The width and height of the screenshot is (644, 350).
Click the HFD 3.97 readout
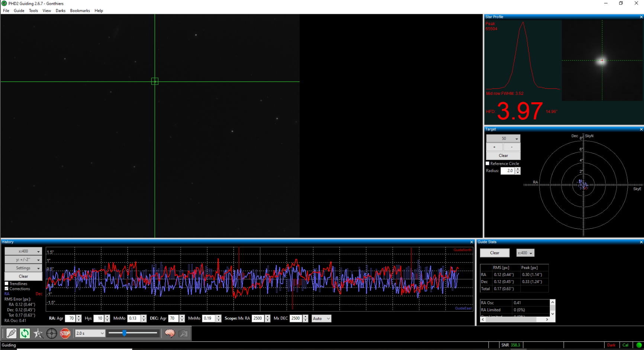[520, 111]
